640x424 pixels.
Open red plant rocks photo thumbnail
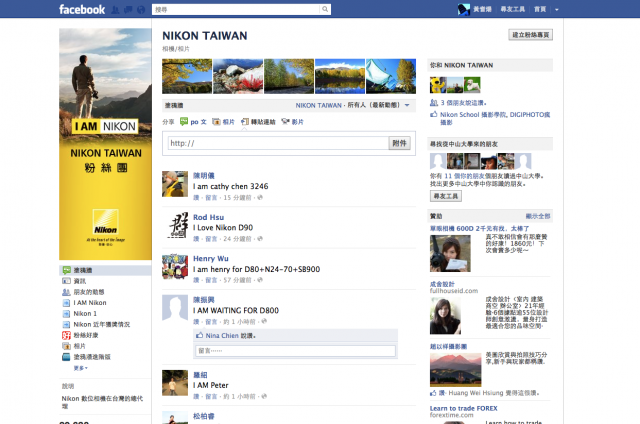point(238,76)
